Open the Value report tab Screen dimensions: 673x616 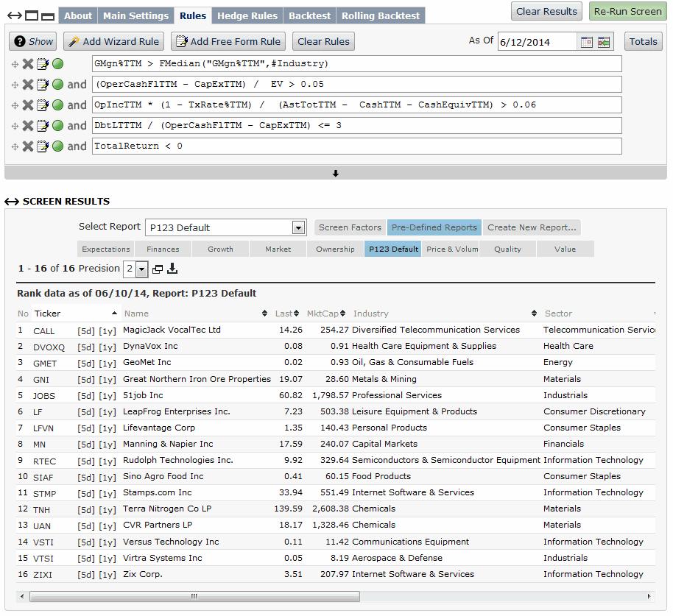coord(565,249)
